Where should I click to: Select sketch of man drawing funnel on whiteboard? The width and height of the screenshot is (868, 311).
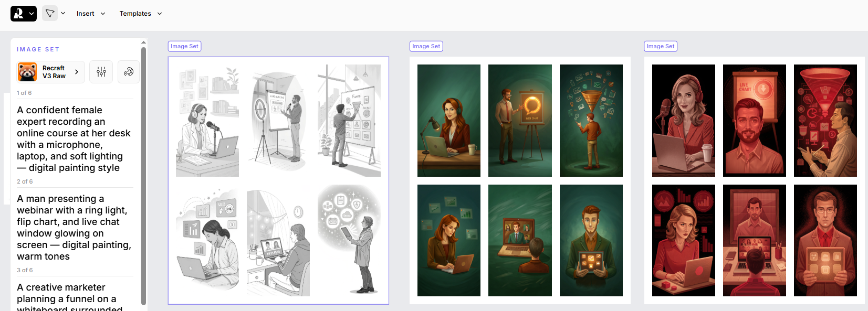(349, 121)
